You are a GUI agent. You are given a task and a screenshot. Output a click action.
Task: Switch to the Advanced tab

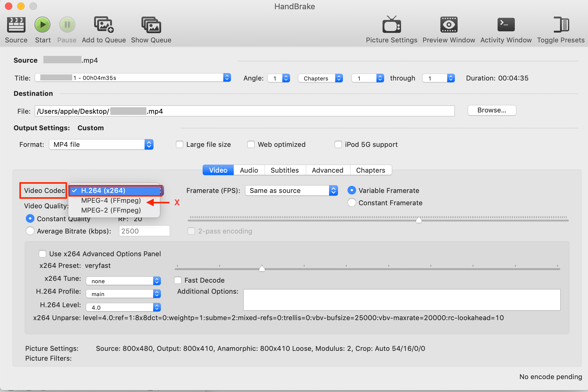(328, 170)
